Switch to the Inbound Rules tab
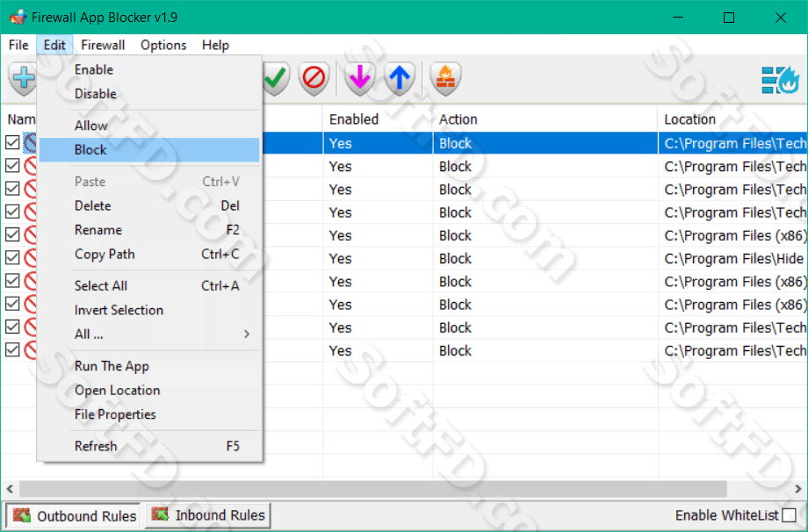The width and height of the screenshot is (808, 532). coord(207,515)
